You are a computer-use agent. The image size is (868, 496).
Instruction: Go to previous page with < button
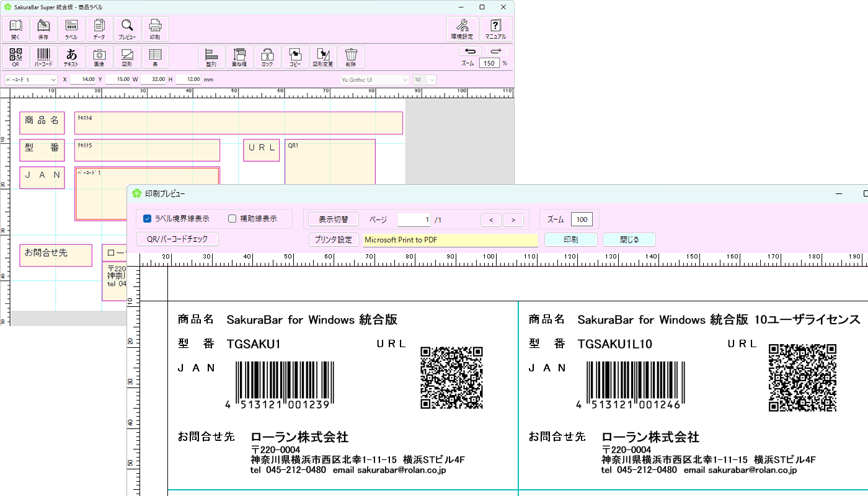tap(491, 219)
